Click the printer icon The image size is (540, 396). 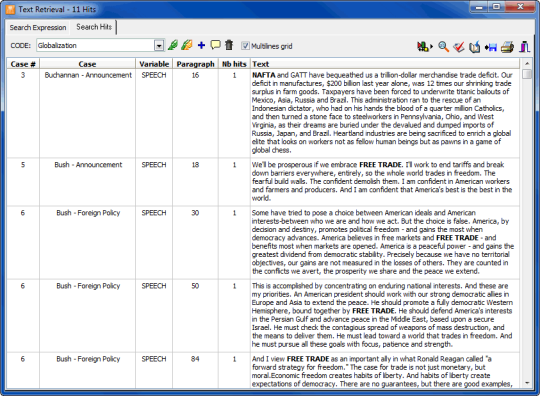pos(507,46)
